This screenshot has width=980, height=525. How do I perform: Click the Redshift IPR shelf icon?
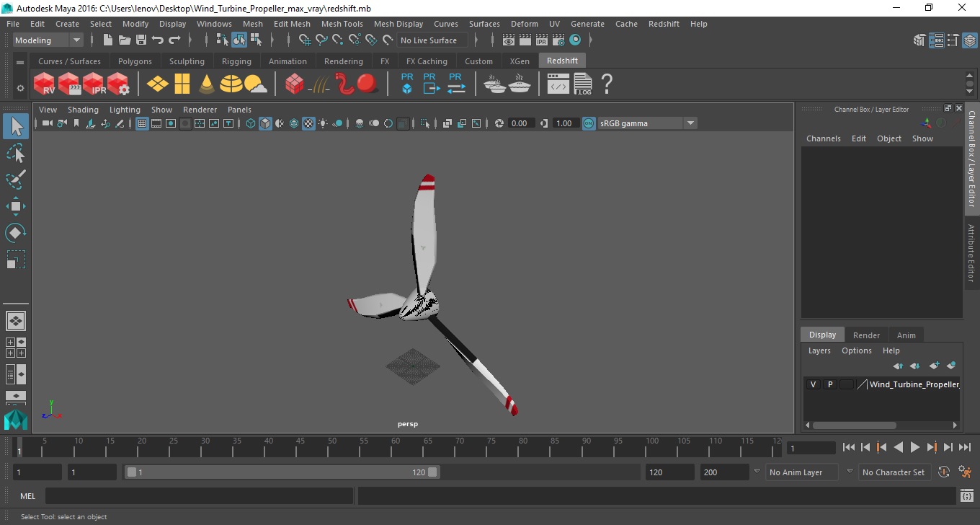(94, 84)
